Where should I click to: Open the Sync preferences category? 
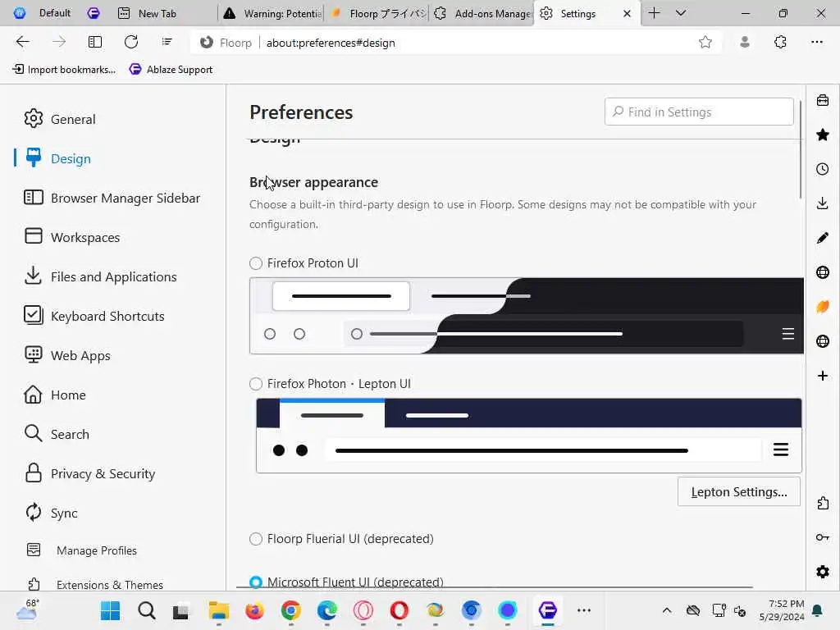52,513
